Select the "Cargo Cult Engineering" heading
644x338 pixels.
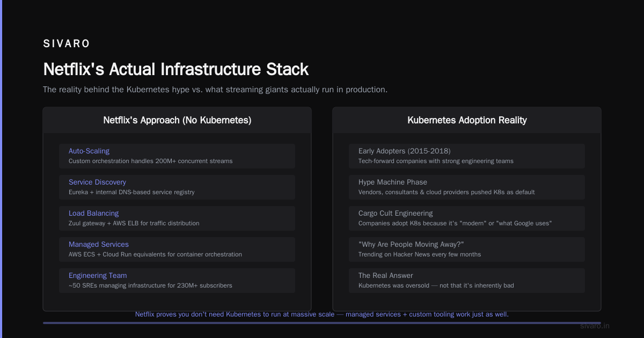pyautogui.click(x=396, y=214)
